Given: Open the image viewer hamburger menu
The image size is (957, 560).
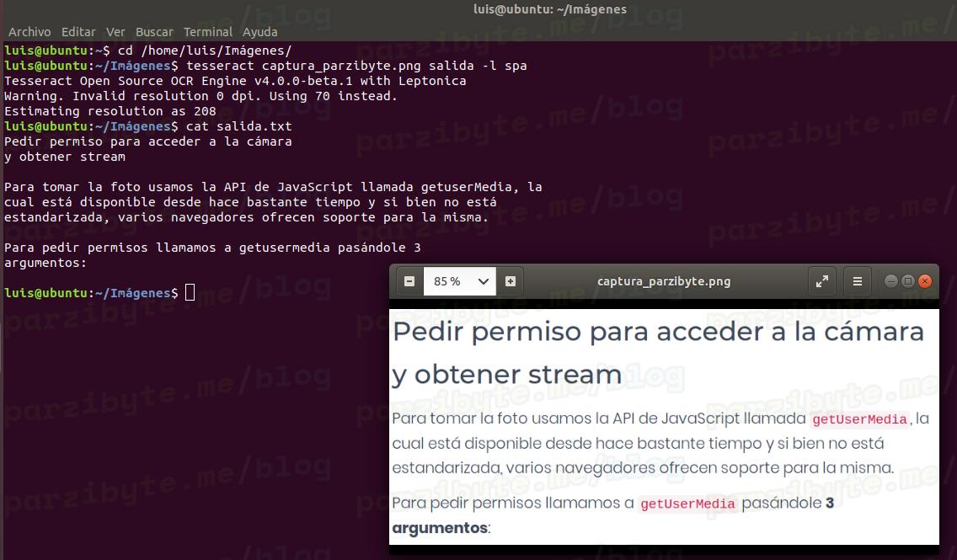Looking at the screenshot, I should [857, 281].
